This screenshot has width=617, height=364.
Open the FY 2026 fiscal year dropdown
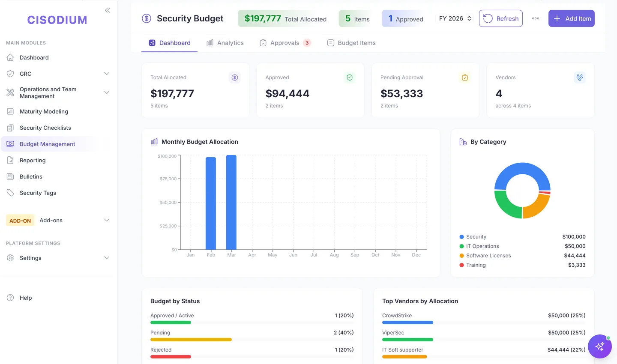[455, 18]
